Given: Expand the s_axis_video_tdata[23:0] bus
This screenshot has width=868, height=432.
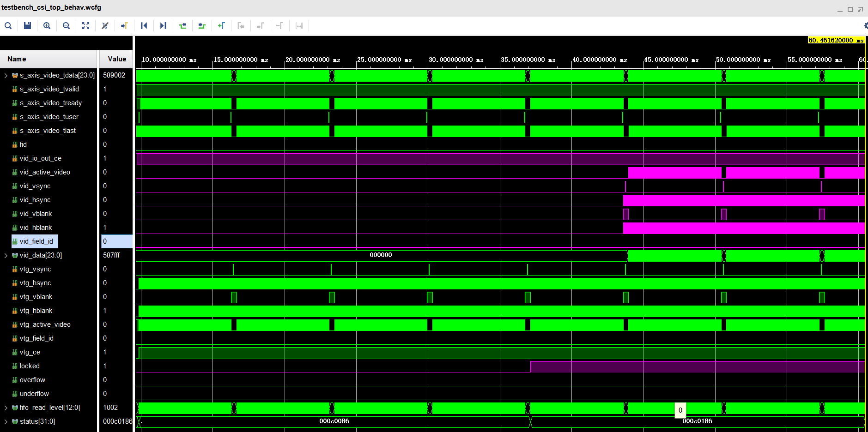Looking at the screenshot, I should (6, 75).
